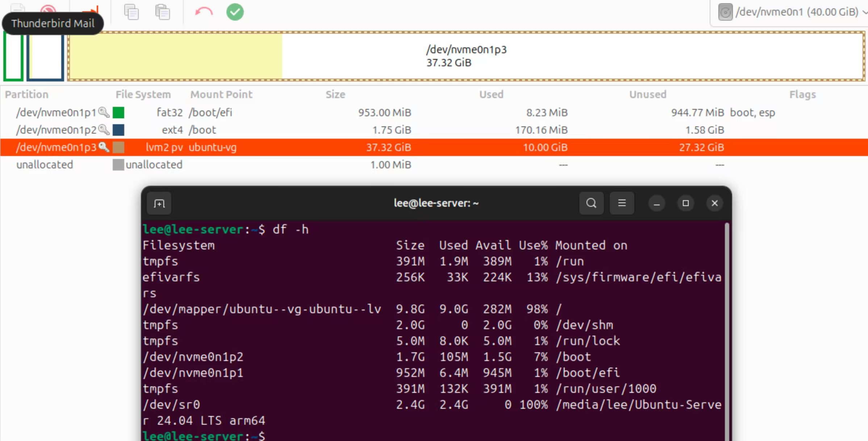Viewport: 868px width, 441px height.
Task: Click the Size column header
Action: 335,94
